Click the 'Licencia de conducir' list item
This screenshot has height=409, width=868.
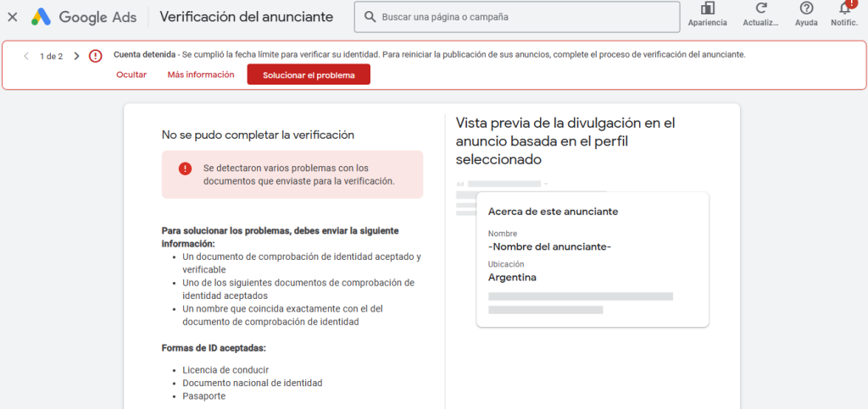point(225,370)
